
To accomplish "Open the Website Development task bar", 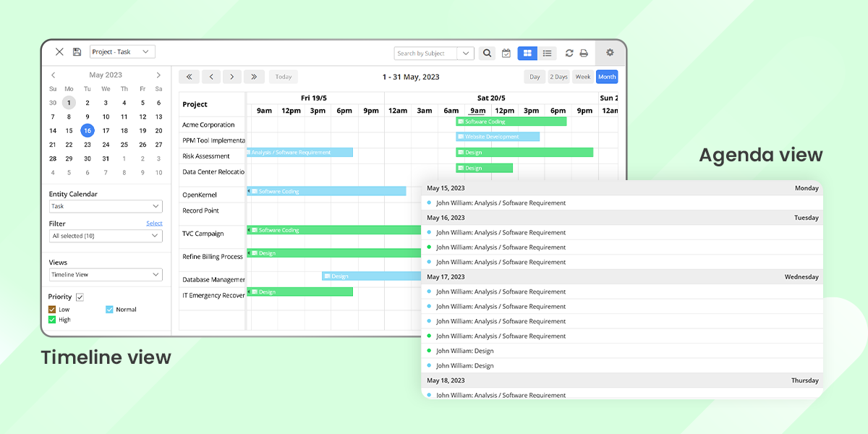I will pos(498,137).
